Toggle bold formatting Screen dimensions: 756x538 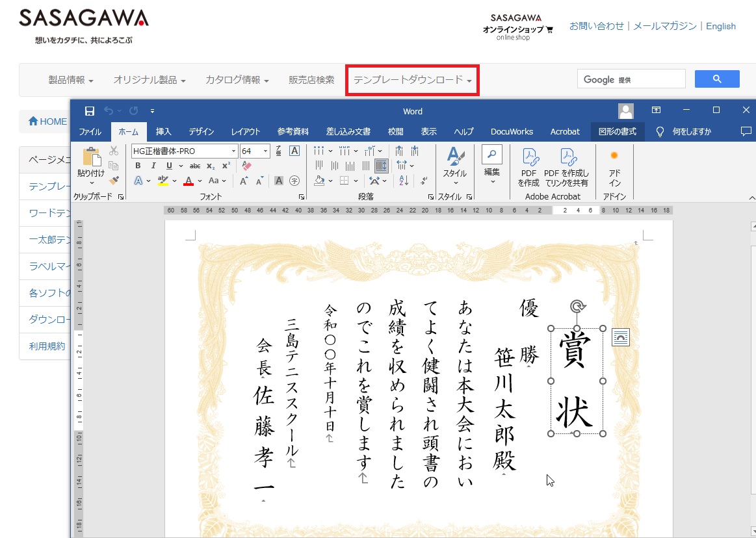coord(138,166)
